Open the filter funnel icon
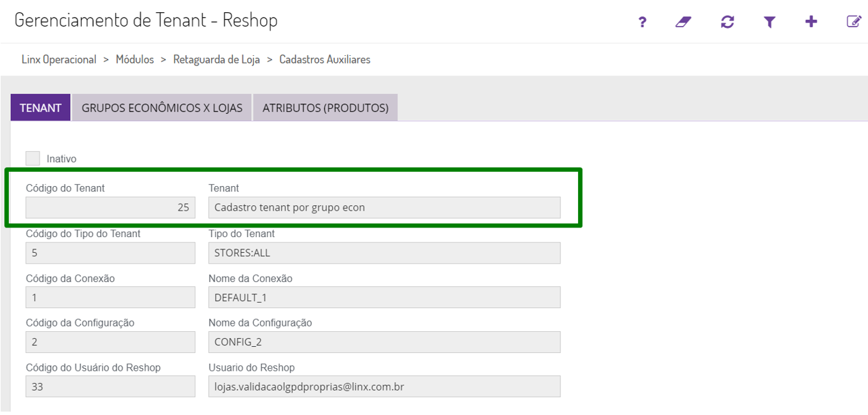The width and height of the screenshot is (868, 415). point(769,22)
